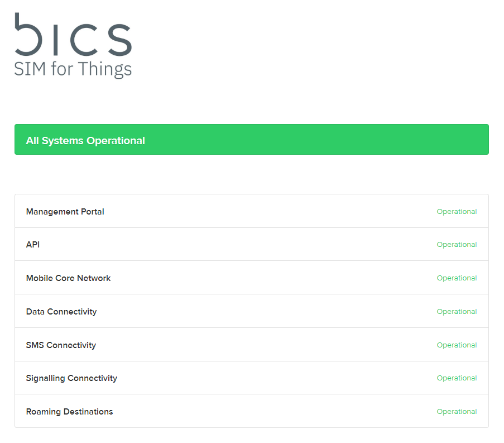Click the API's Operational status text
Image resolution: width=504 pixels, height=443 pixels.
tap(457, 245)
